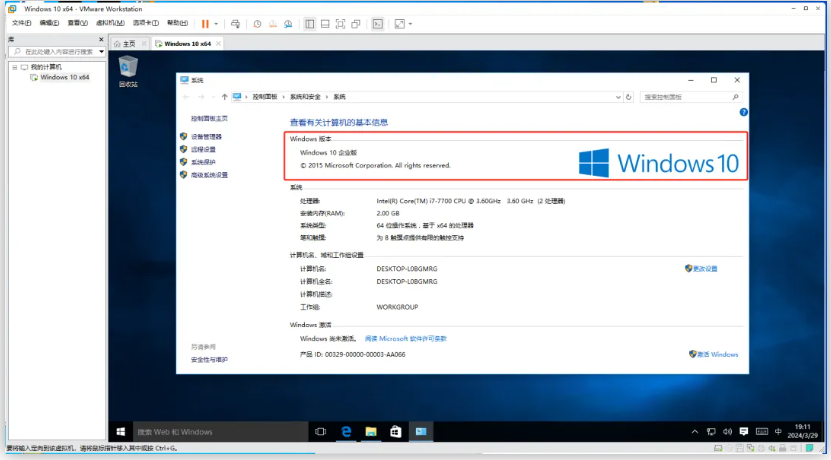This screenshot has height=460, width=831.
Task: Click the Chinese IME indicator in tray
Action: pyautogui.click(x=778, y=431)
